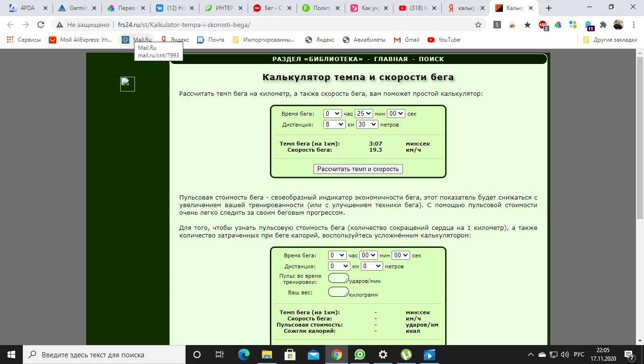Open the Сервисы apps shortcut

pyautogui.click(x=24, y=40)
